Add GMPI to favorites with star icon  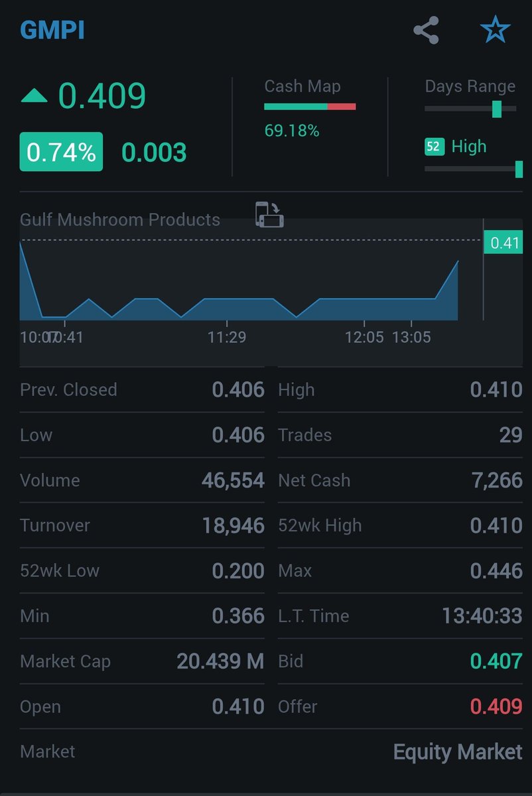(495, 30)
